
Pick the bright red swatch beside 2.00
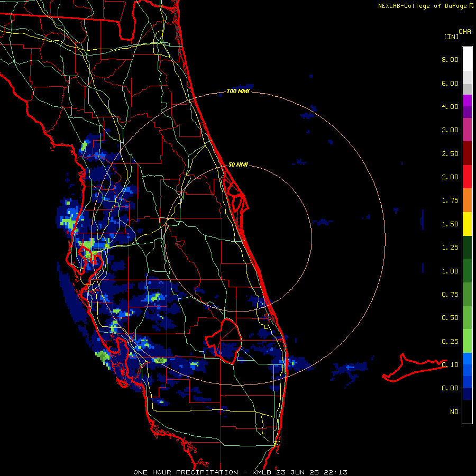click(467, 177)
